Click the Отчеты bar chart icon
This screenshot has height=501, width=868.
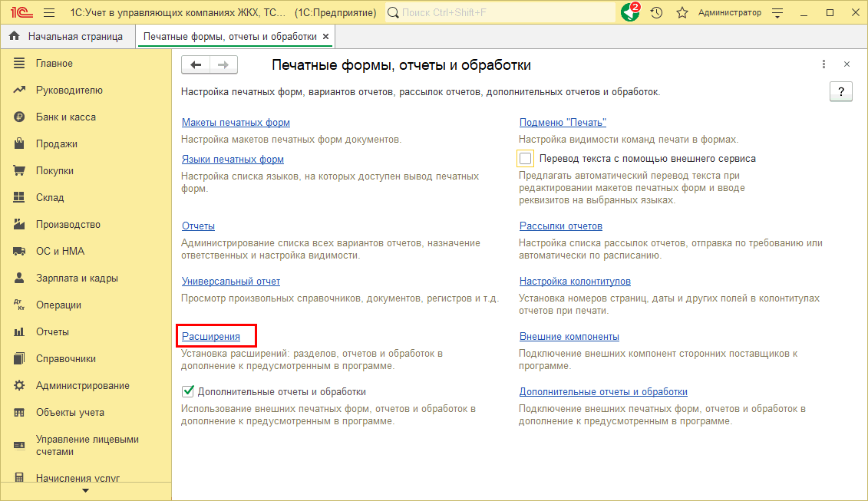[19, 331]
